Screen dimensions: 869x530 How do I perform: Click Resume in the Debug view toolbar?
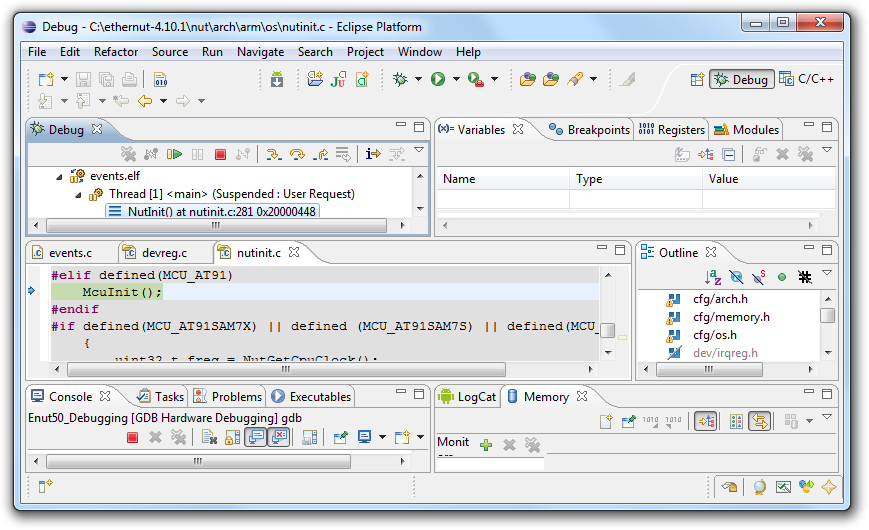[x=175, y=154]
